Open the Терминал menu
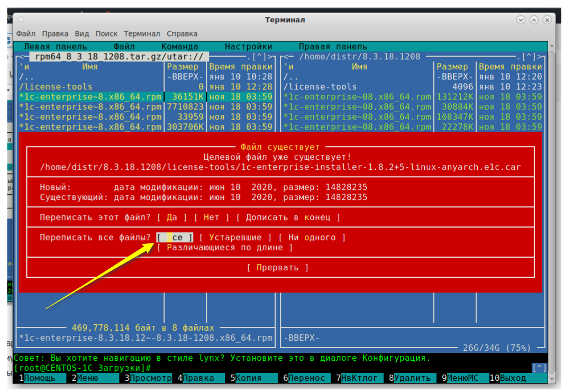This screenshot has width=564, height=392. [x=142, y=33]
